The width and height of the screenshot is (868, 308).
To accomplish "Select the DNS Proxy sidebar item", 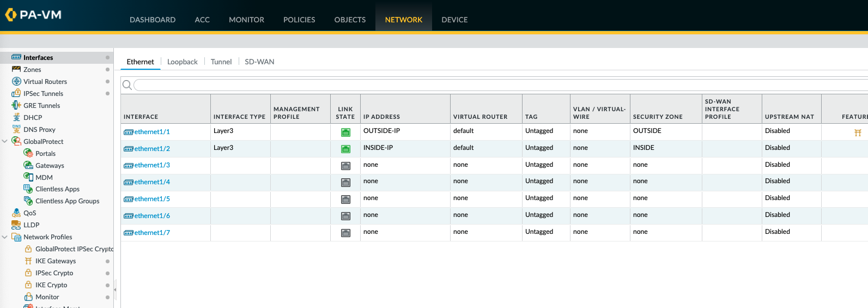I will (x=39, y=130).
